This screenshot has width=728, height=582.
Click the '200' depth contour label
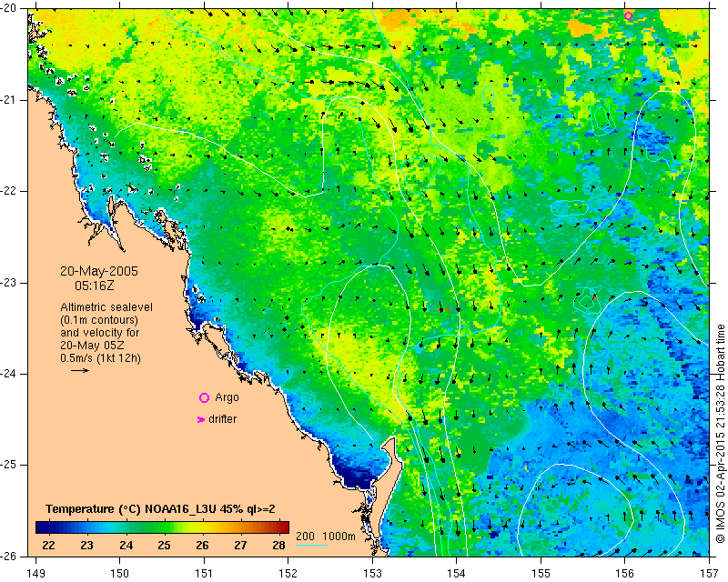[305, 537]
